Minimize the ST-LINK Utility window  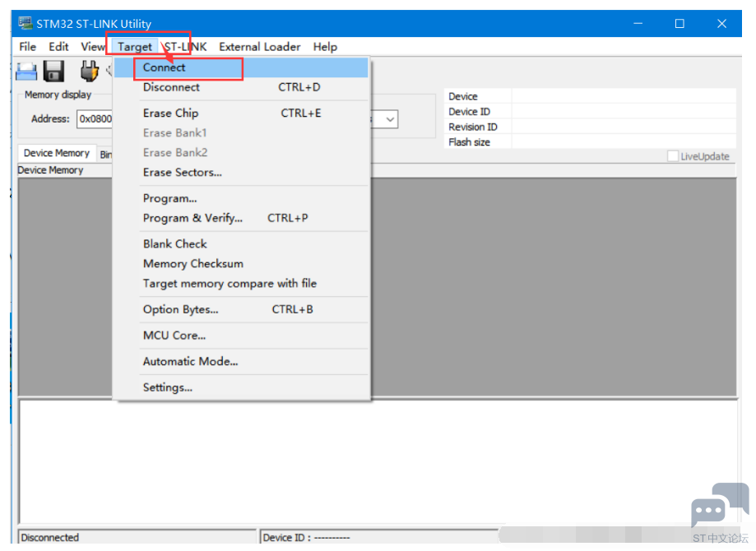coord(638,24)
